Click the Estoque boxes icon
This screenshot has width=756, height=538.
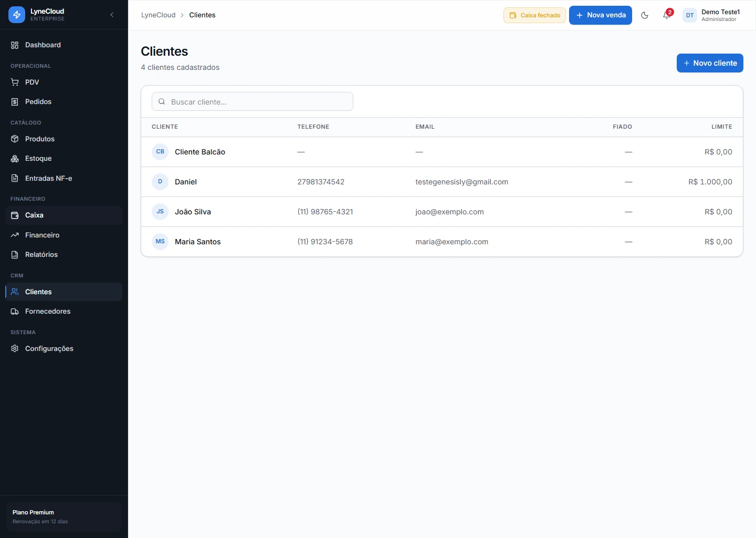point(15,159)
